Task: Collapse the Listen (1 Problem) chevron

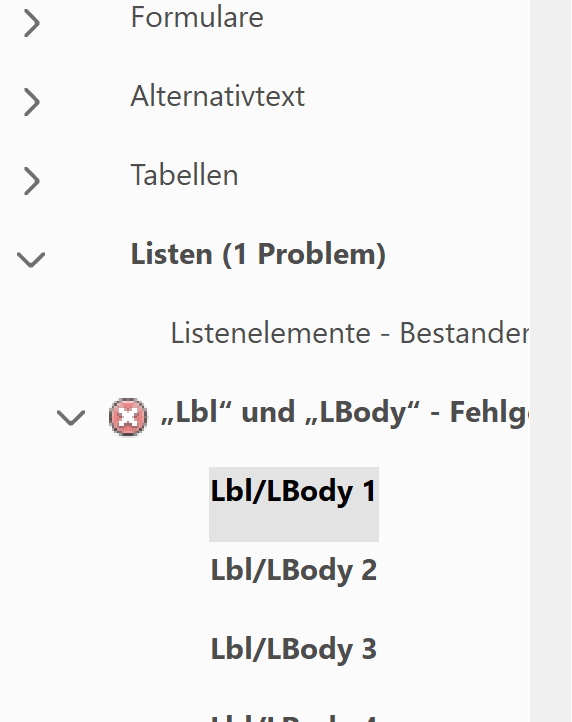Action: pyautogui.click(x=31, y=259)
